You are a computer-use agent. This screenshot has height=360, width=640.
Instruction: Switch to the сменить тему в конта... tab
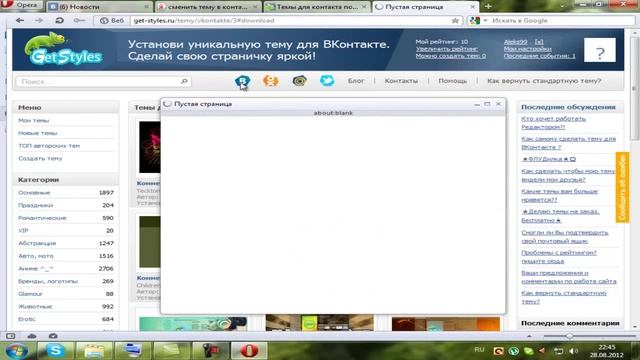(x=208, y=7)
